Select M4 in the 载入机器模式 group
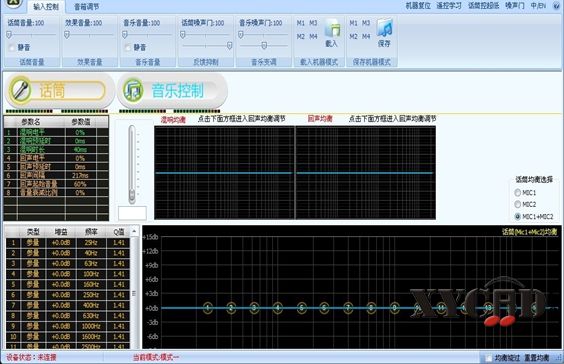This screenshot has height=364, width=564. (313, 37)
